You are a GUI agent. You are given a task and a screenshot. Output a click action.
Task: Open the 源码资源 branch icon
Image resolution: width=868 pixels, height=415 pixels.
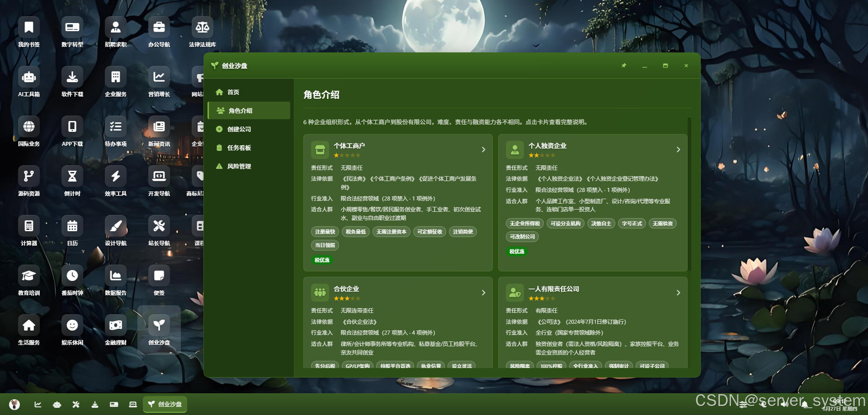pos(29,181)
